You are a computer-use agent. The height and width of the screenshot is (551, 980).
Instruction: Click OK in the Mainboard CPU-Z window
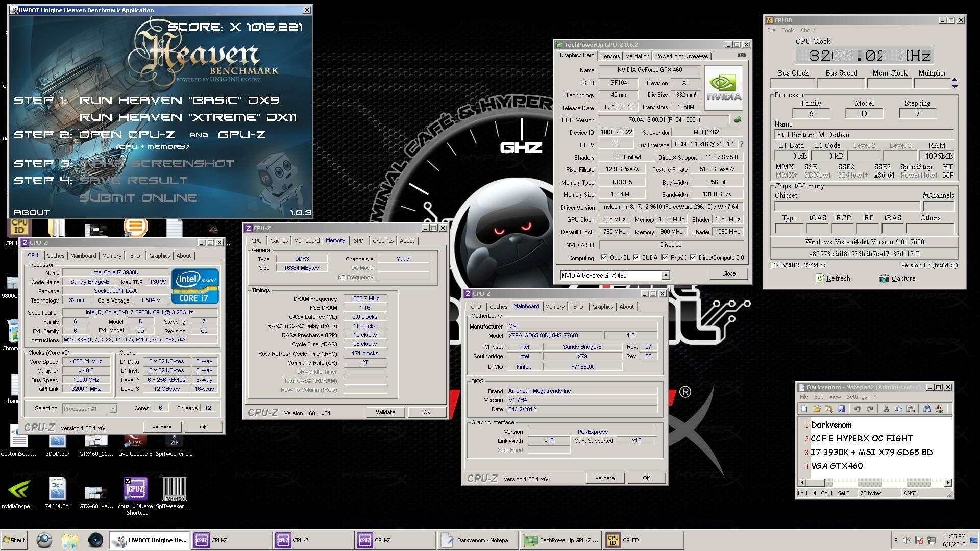(x=646, y=478)
